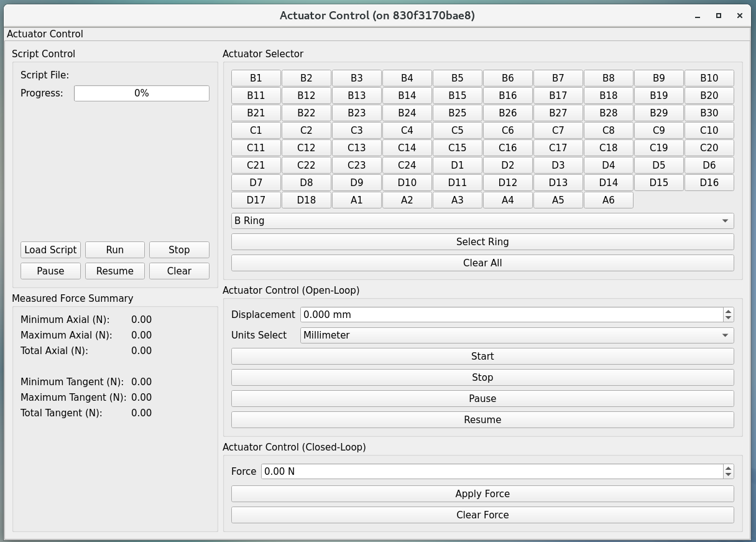Open the Units Select Millimeter dropdown

516,335
